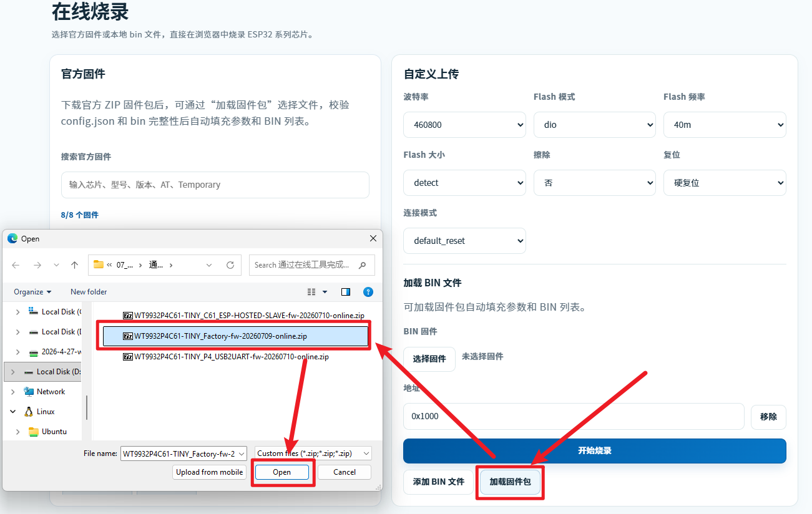Refresh the folder view
812x514 pixels.
[x=230, y=265]
